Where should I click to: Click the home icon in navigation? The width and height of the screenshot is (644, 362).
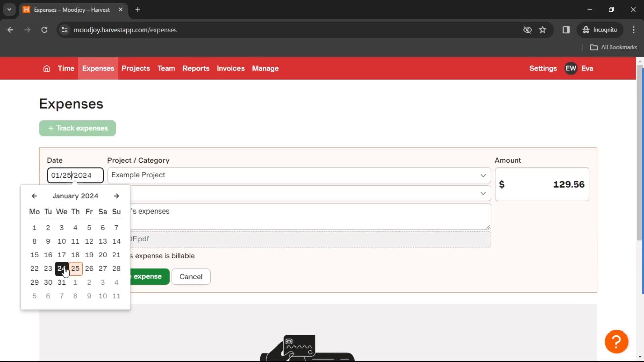pyautogui.click(x=46, y=68)
